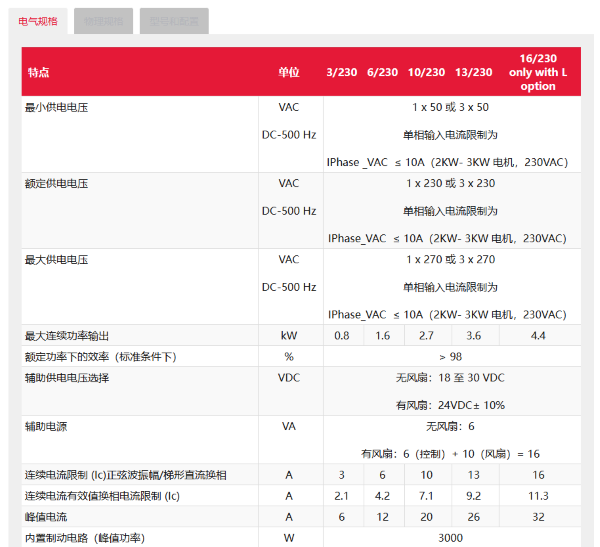Click the 额定供电电压 row label

coord(57,184)
